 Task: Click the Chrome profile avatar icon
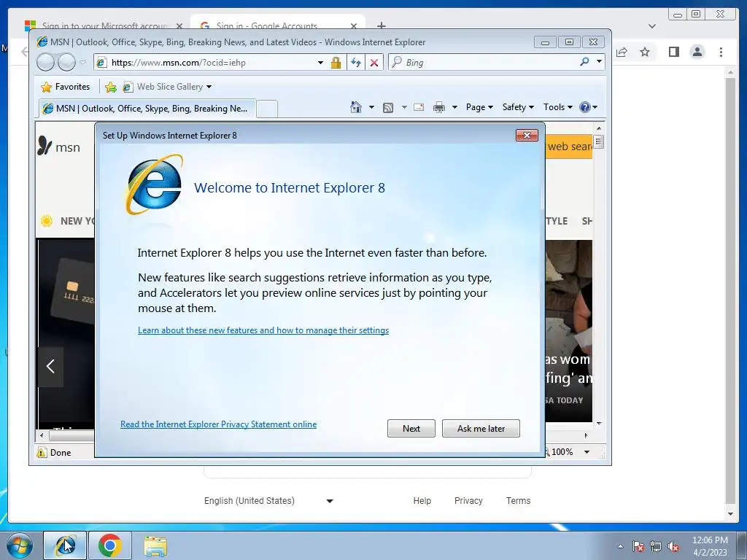coord(697,52)
